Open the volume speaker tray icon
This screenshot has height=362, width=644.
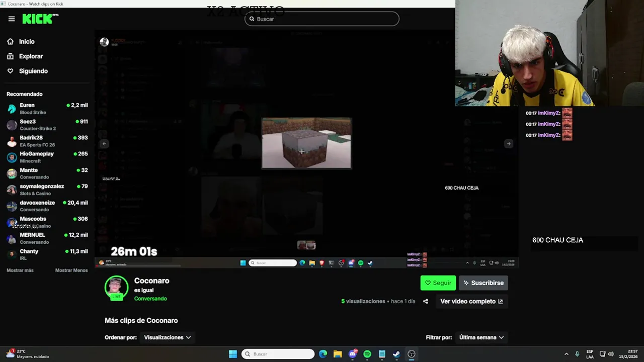point(611,354)
